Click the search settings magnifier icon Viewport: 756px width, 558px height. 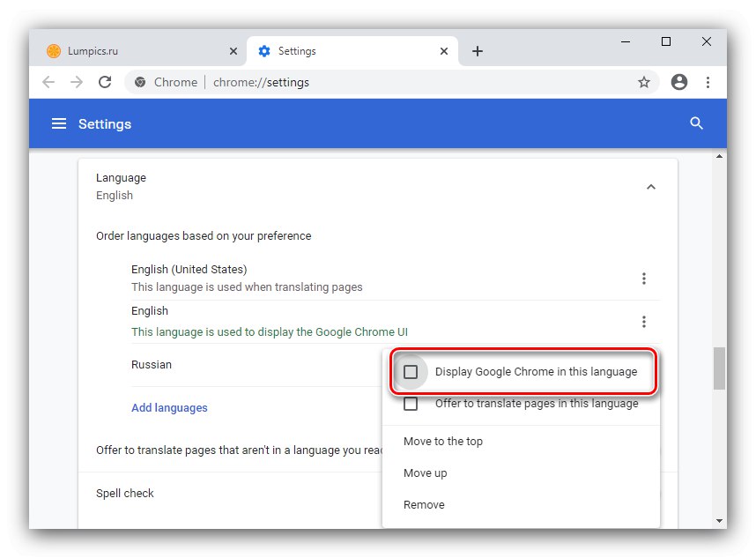[696, 123]
